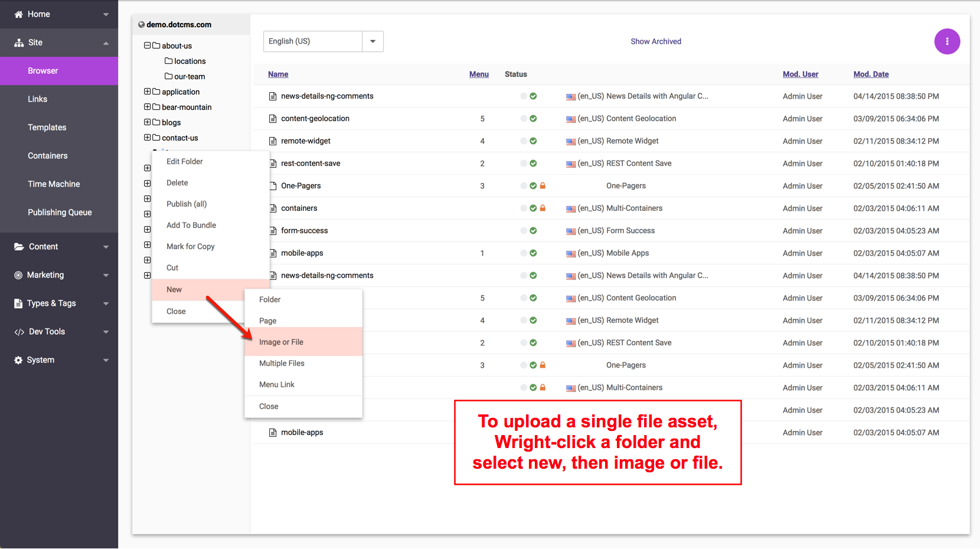Image resolution: width=980 pixels, height=549 pixels.
Task: Choose Multiple Files in the New submenu
Action: point(282,364)
